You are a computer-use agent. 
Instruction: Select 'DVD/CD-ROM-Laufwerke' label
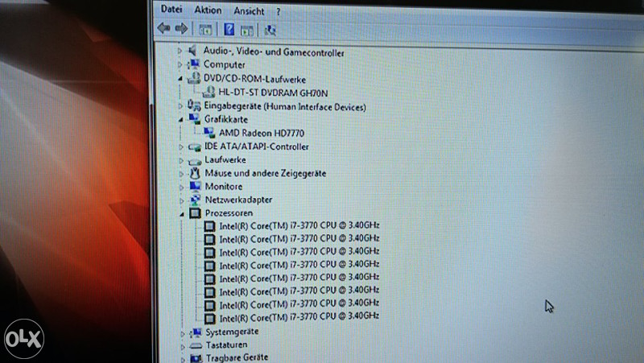tap(254, 79)
